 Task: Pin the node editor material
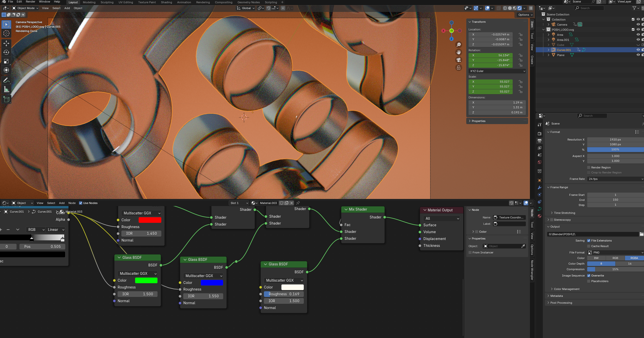click(298, 203)
